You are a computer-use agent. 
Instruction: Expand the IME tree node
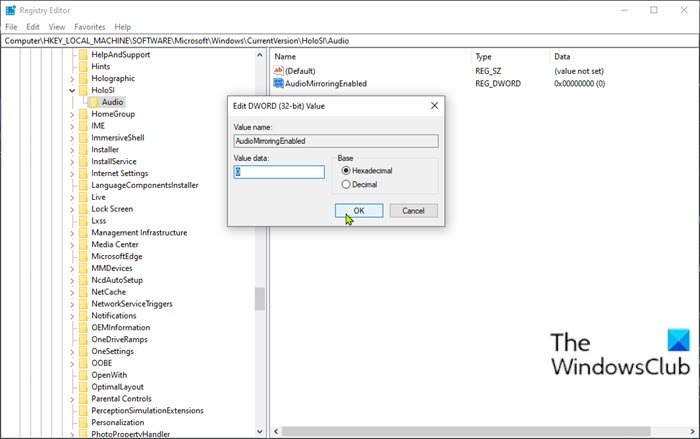72,126
